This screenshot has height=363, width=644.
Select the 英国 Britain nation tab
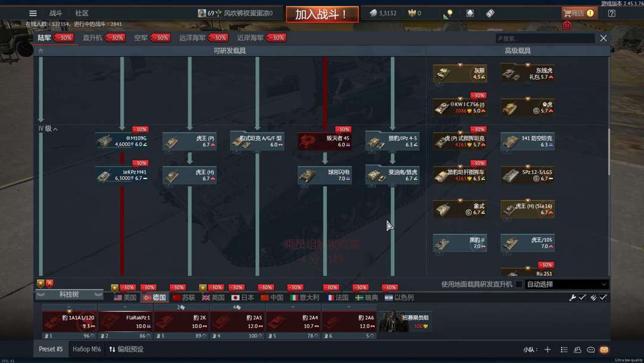click(213, 297)
